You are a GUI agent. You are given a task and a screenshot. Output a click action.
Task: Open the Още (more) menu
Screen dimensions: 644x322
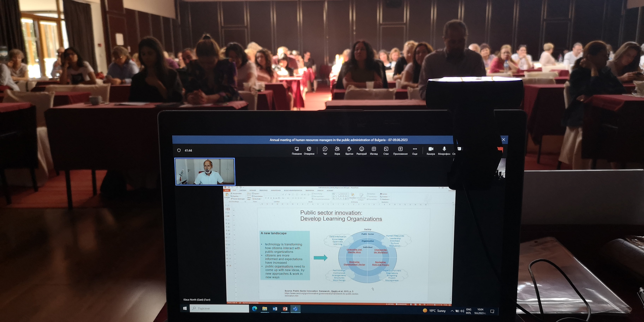[415, 151]
